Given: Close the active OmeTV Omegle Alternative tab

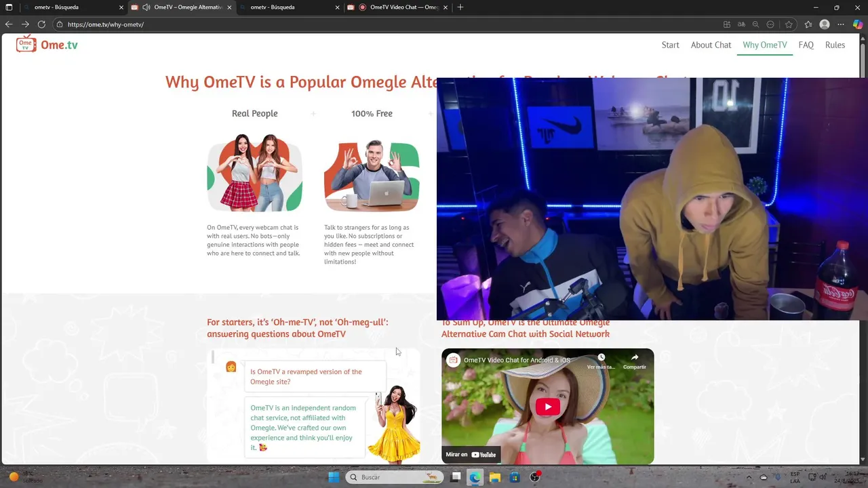Looking at the screenshot, I should [x=229, y=7].
